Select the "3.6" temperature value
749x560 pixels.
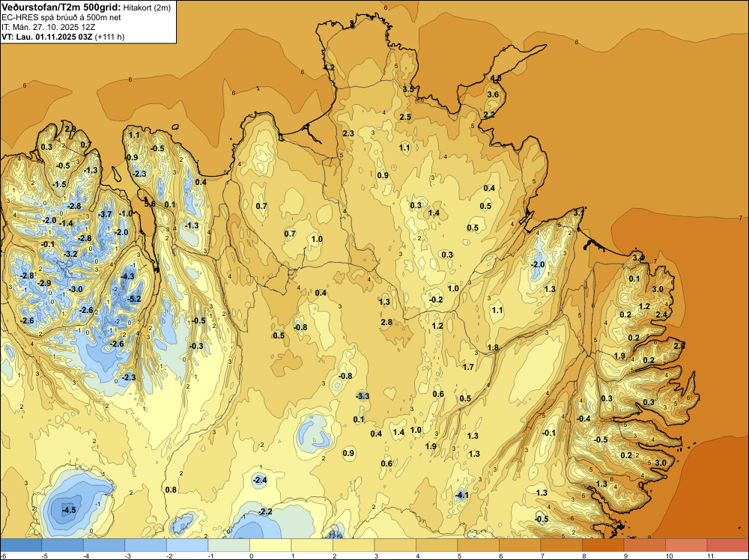pyautogui.click(x=493, y=94)
